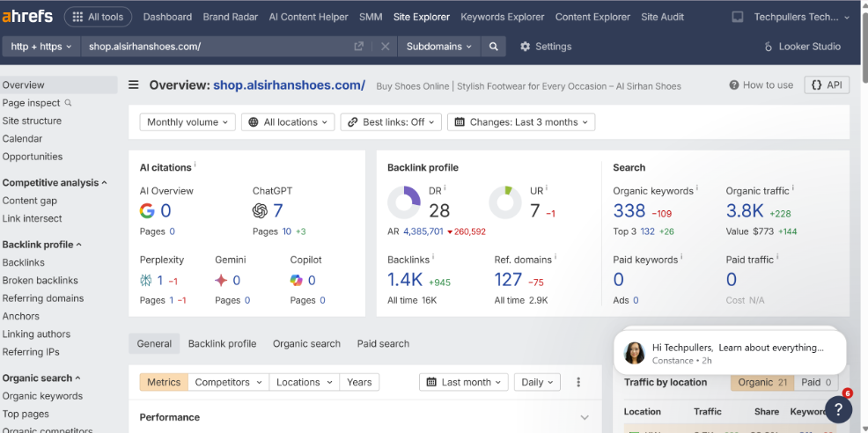
Task: Open How to use help
Action: coord(761,84)
